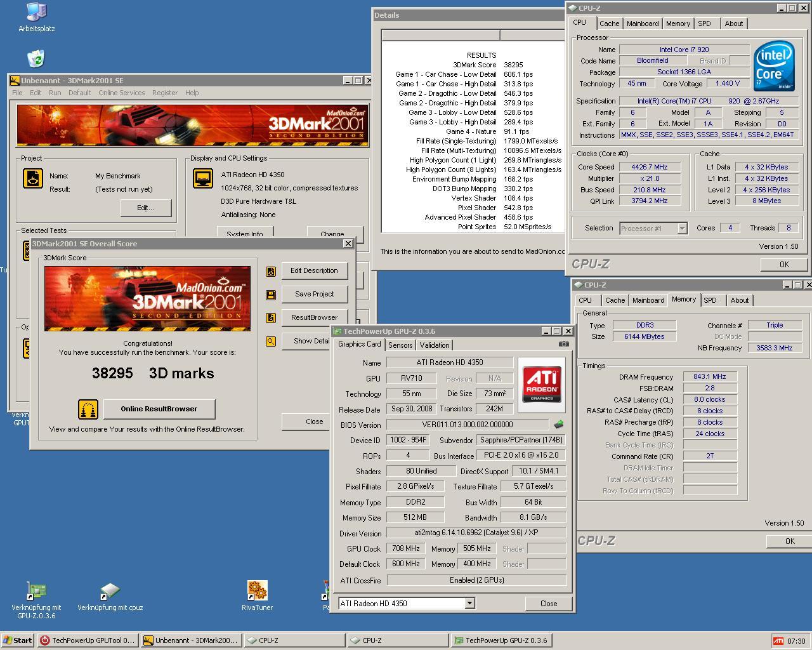Switch to Mainboard tab in lower CPU-Z
The width and height of the screenshot is (812, 650).
648,300
